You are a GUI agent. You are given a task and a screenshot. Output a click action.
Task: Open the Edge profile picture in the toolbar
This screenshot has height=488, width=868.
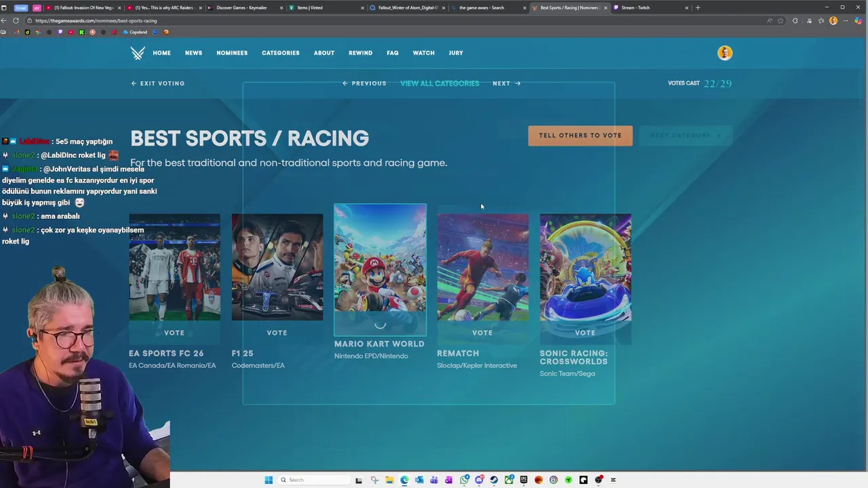click(833, 20)
